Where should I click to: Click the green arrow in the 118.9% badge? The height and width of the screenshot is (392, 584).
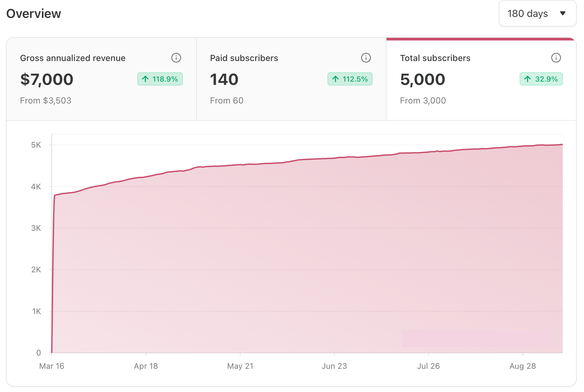(x=145, y=79)
